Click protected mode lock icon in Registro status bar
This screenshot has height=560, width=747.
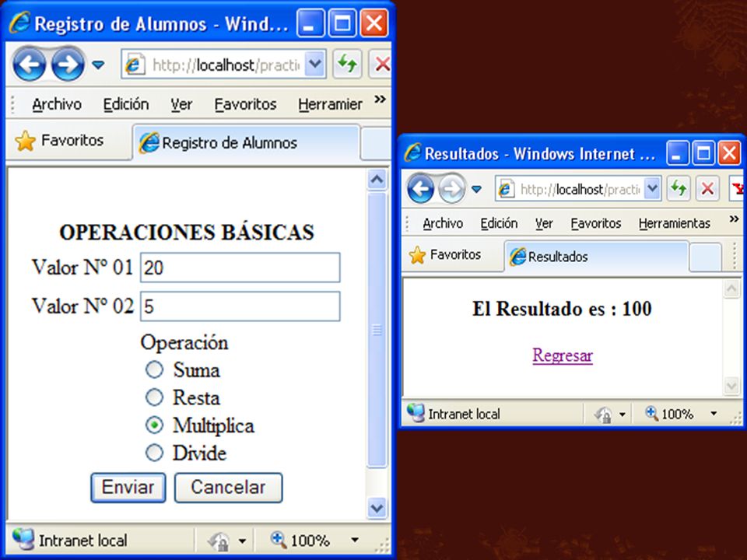pyautogui.click(x=219, y=541)
